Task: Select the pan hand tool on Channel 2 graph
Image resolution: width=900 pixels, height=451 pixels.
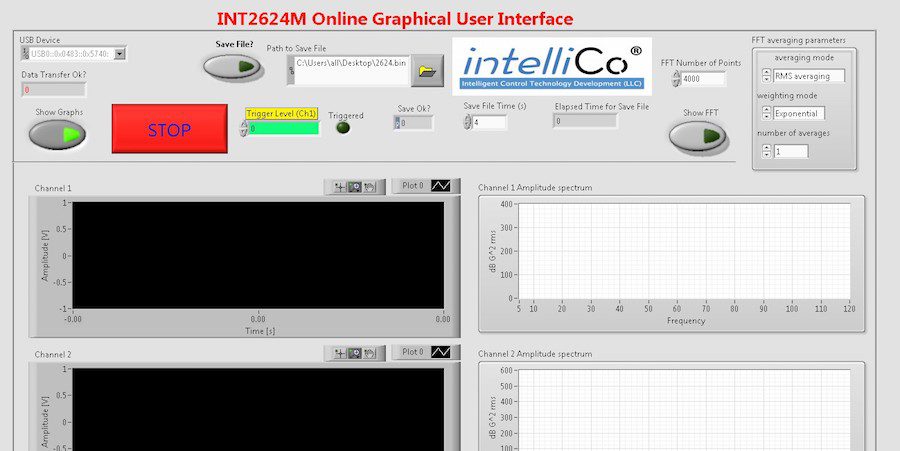Action: [370, 353]
